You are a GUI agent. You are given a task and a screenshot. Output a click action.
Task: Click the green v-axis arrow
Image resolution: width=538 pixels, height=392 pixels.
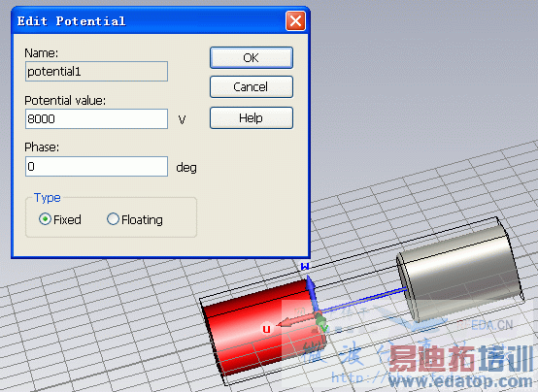(321, 324)
